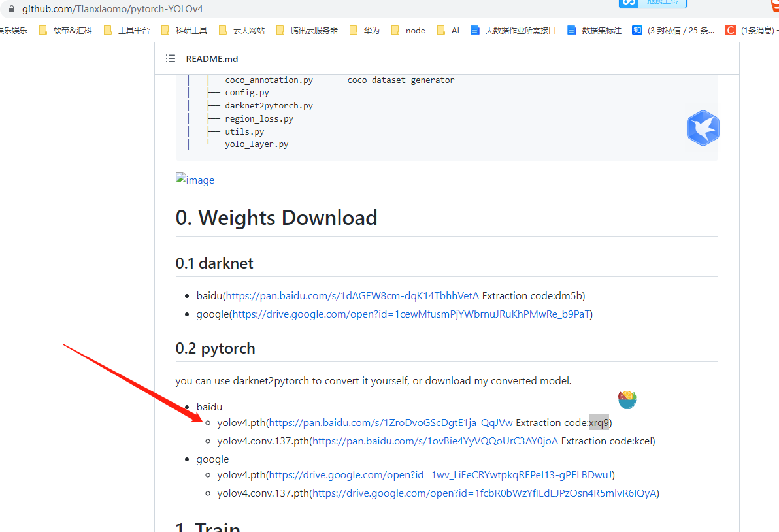Viewport: 779px width, 532px height.
Task: Click the orange C CSDN icon in bookmarks bar
Action: click(x=730, y=29)
